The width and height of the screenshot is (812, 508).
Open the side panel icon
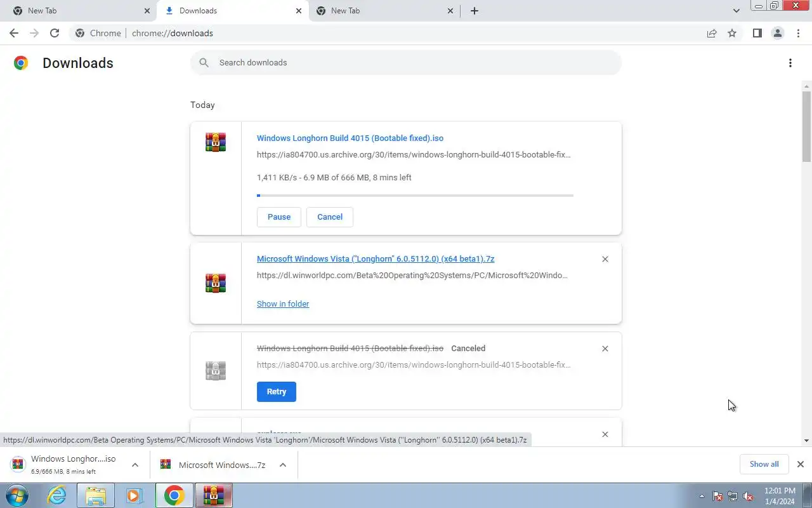point(757,33)
